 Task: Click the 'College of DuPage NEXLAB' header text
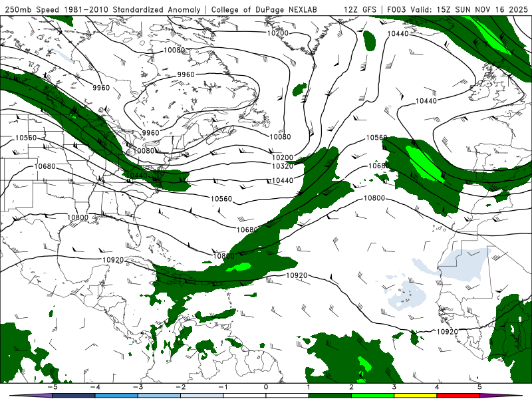(264, 9)
